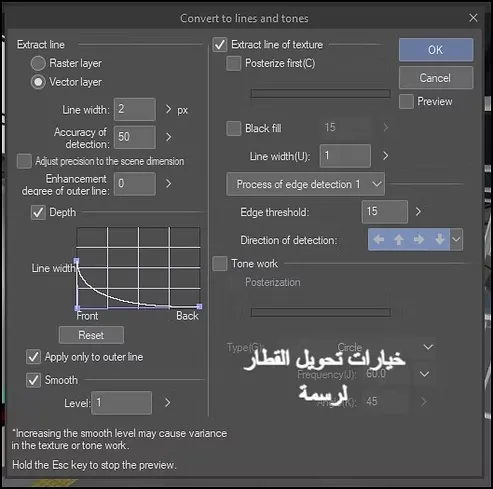493x489 pixels.
Task: Open the Frequency(J) dropdown arrow
Action: [x=424, y=374]
